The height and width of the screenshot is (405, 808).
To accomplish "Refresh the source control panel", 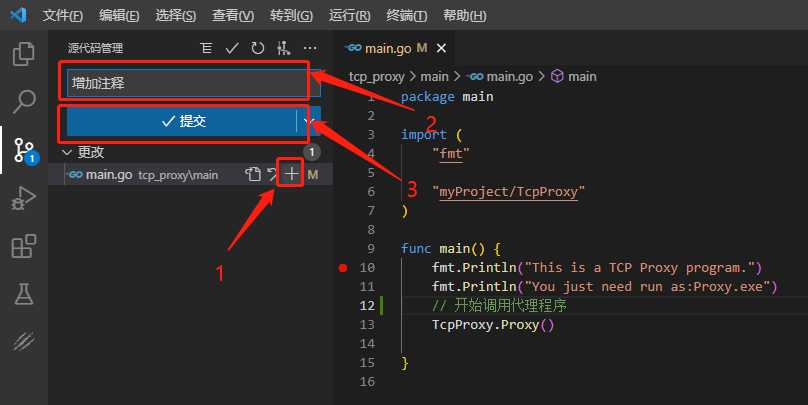I will point(258,48).
